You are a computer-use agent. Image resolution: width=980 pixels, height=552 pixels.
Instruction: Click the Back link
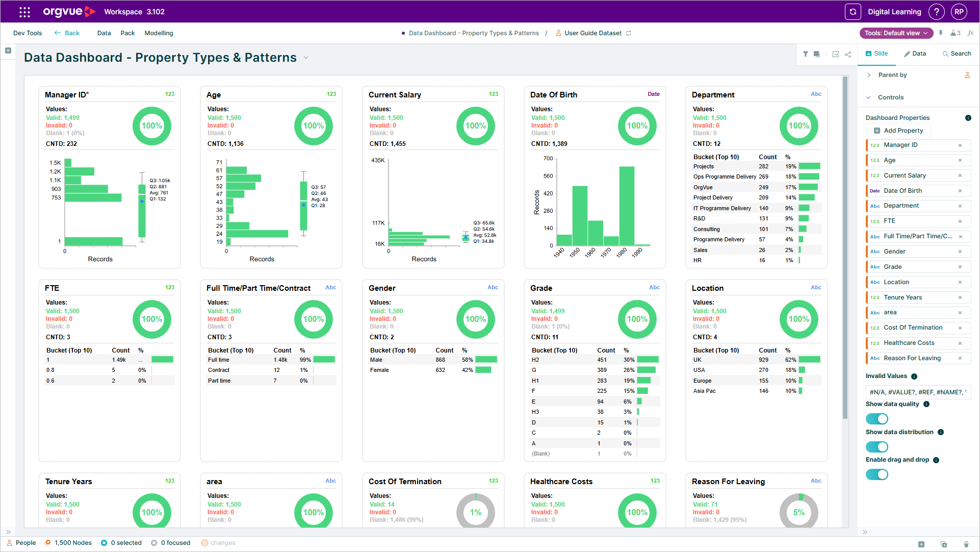tap(67, 33)
